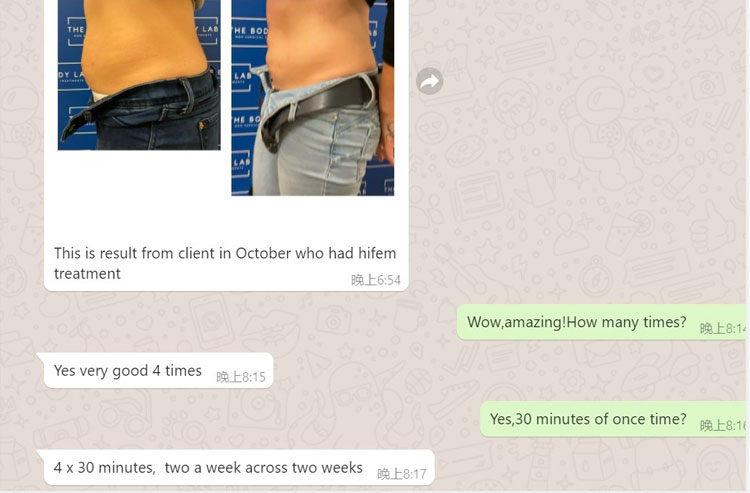
Task: Click the empty chat background area
Action: 574,167
